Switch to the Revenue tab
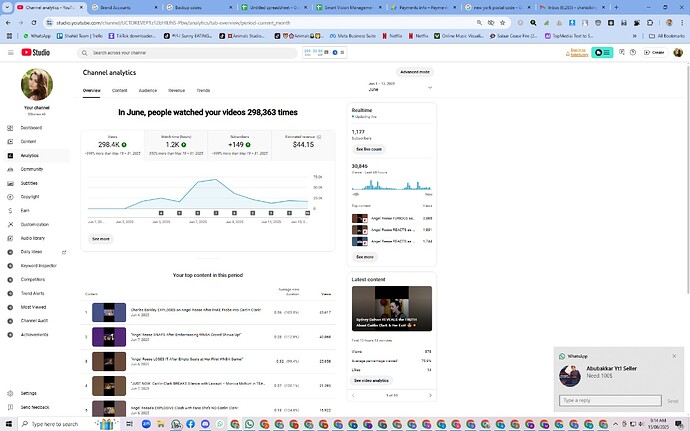This screenshot has width=690, height=431. (176, 90)
